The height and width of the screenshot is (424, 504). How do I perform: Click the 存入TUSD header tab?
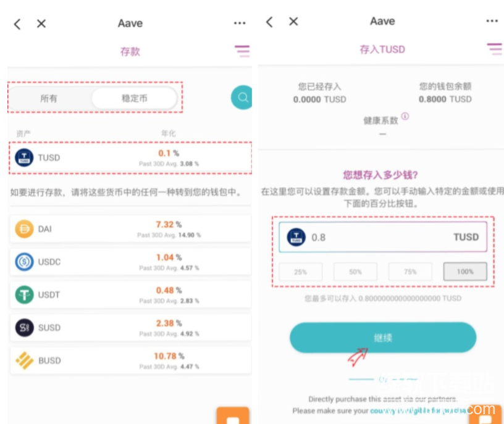[382, 49]
